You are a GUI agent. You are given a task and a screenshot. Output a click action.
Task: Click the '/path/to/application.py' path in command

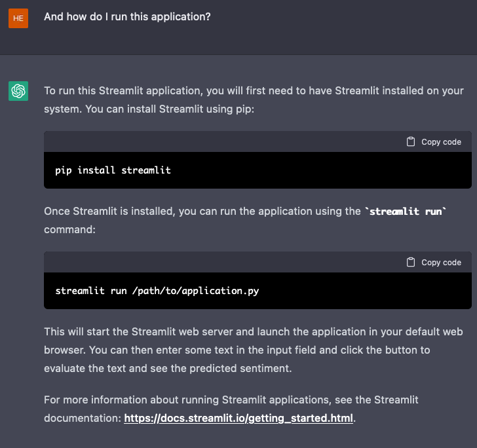(x=195, y=291)
